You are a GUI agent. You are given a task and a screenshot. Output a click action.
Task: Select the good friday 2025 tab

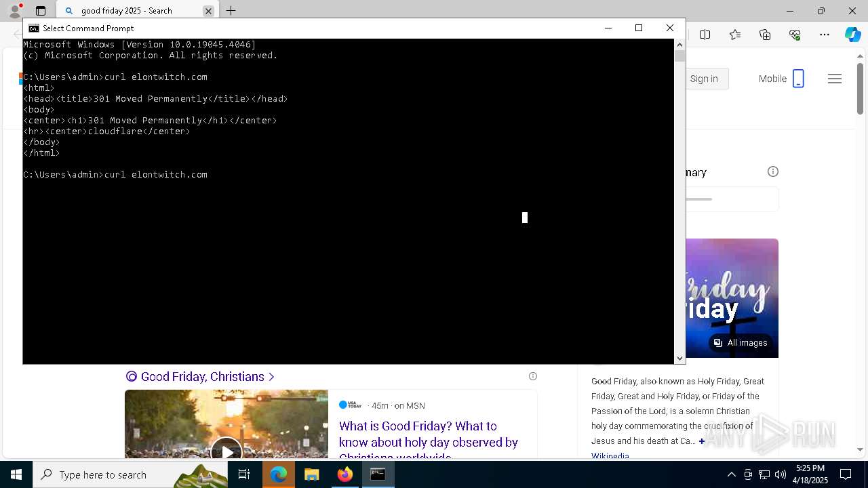click(137, 11)
